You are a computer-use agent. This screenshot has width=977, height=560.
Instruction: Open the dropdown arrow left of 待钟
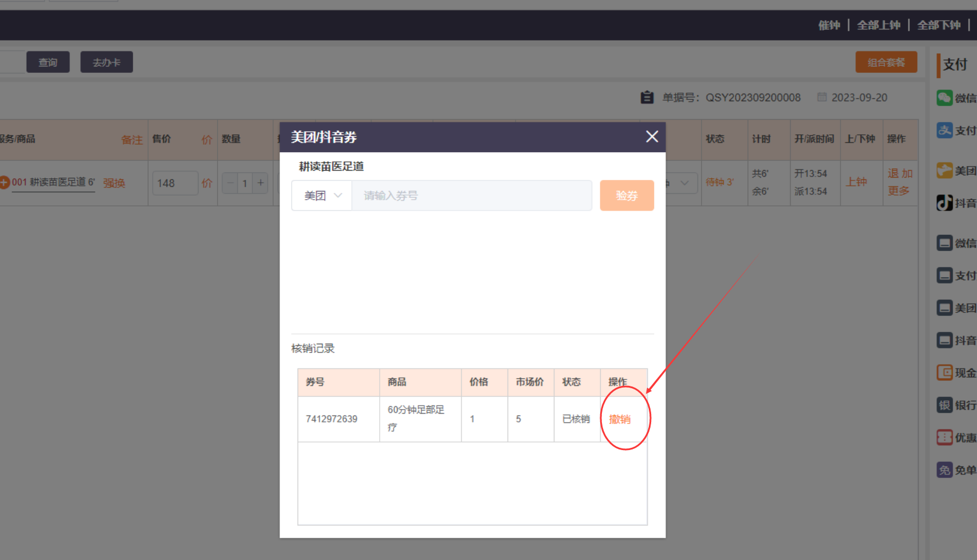(x=685, y=183)
